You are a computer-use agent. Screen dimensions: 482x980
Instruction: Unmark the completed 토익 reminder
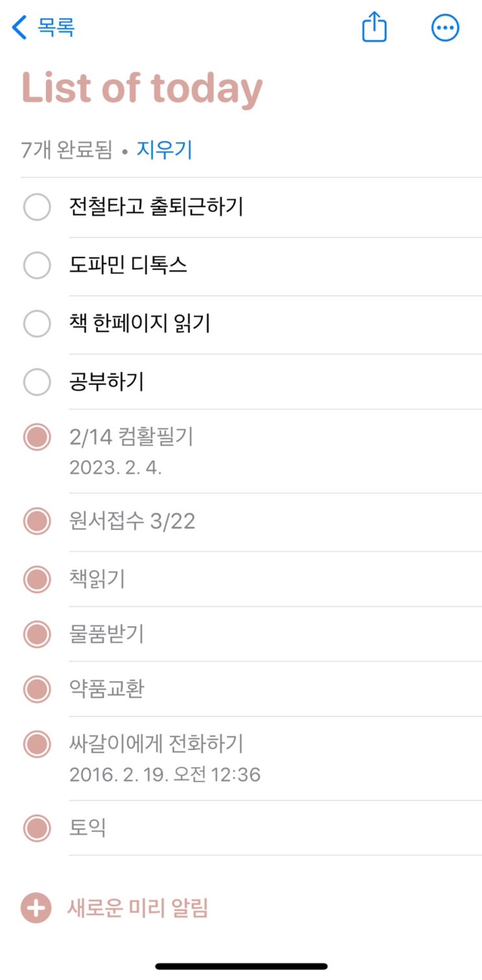point(37,828)
